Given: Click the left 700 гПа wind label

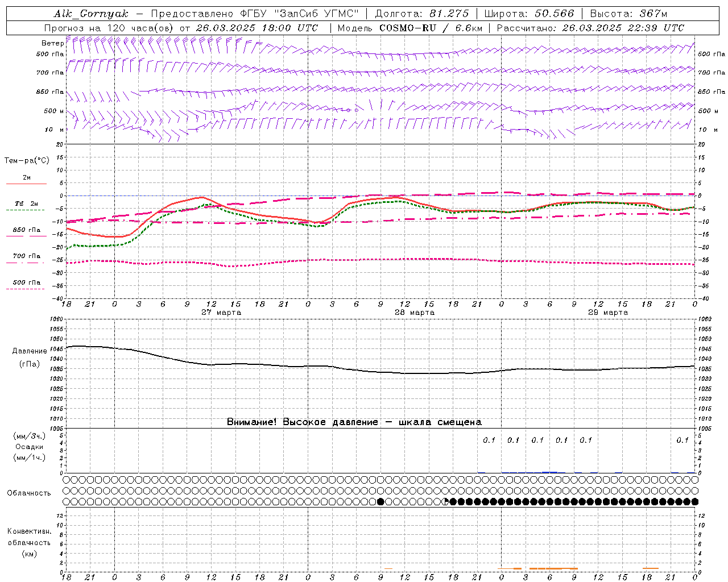Looking at the screenshot, I should click(50, 73).
